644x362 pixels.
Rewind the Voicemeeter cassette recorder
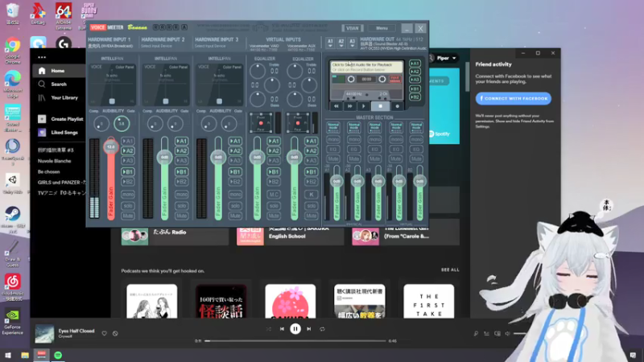click(x=336, y=106)
